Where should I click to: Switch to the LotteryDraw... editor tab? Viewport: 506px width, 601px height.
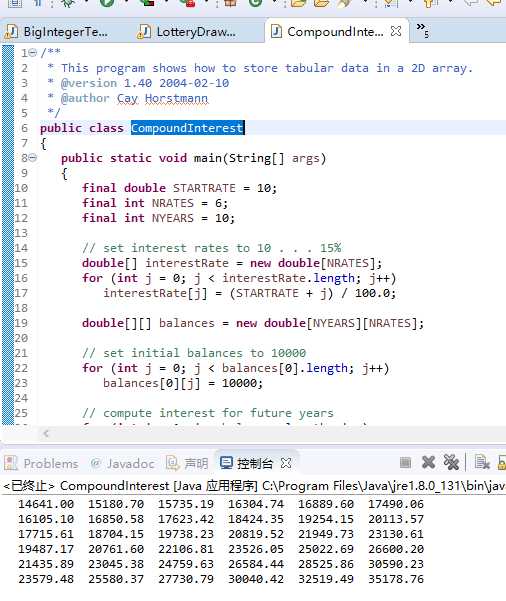point(188,31)
